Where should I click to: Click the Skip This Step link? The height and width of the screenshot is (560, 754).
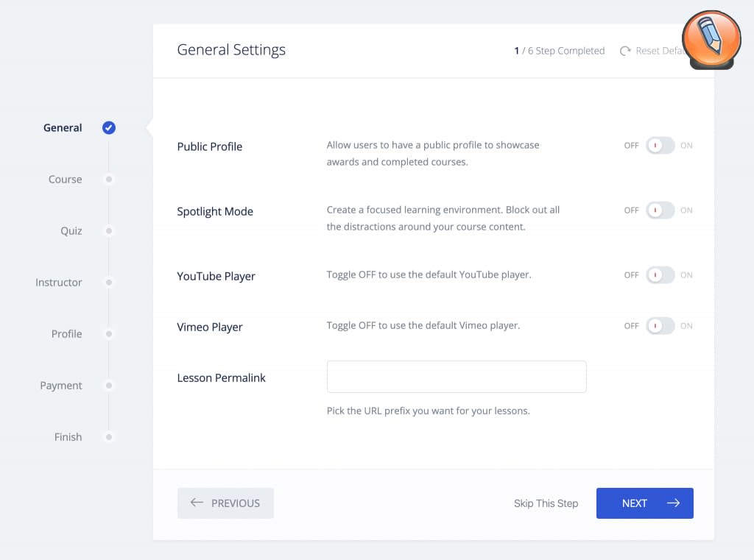click(546, 503)
